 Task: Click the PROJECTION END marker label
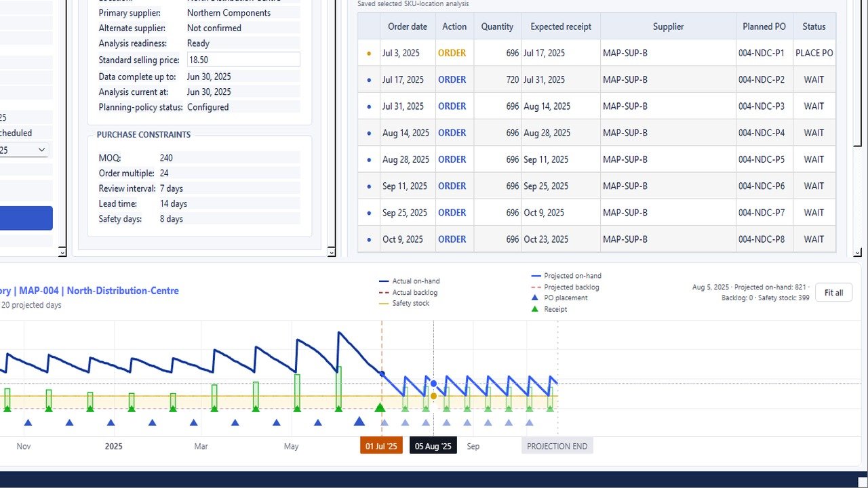(x=557, y=446)
